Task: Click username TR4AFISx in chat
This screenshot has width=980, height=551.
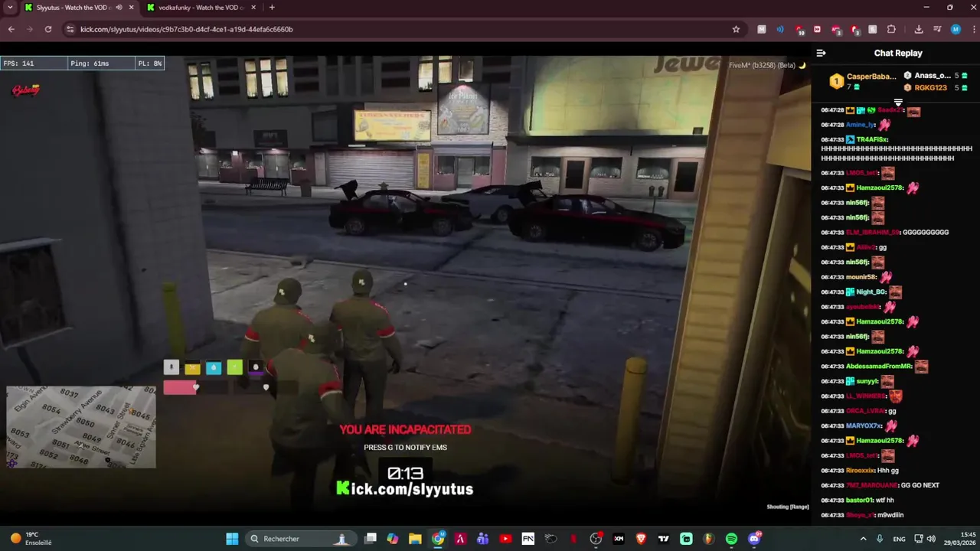Action: [x=872, y=139]
